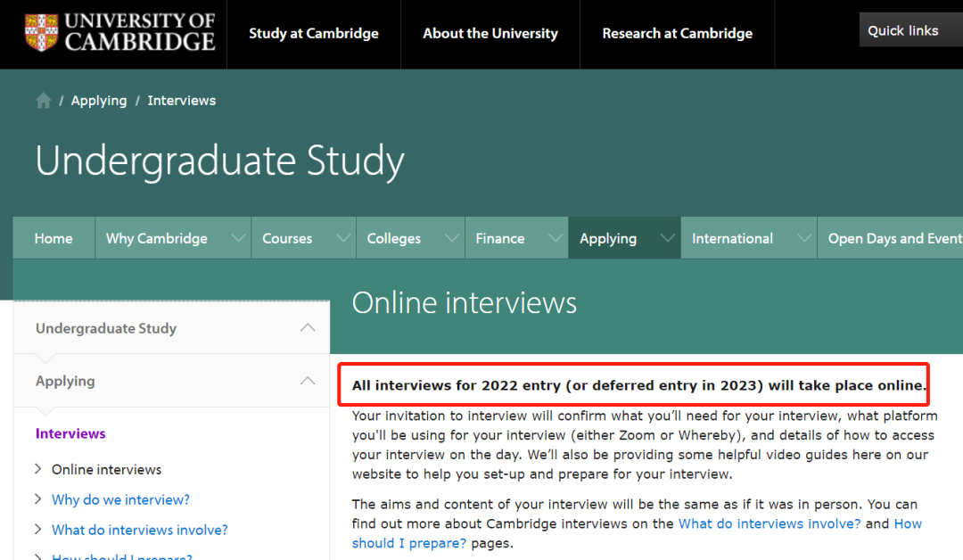Click the Quick links button

[x=903, y=30]
